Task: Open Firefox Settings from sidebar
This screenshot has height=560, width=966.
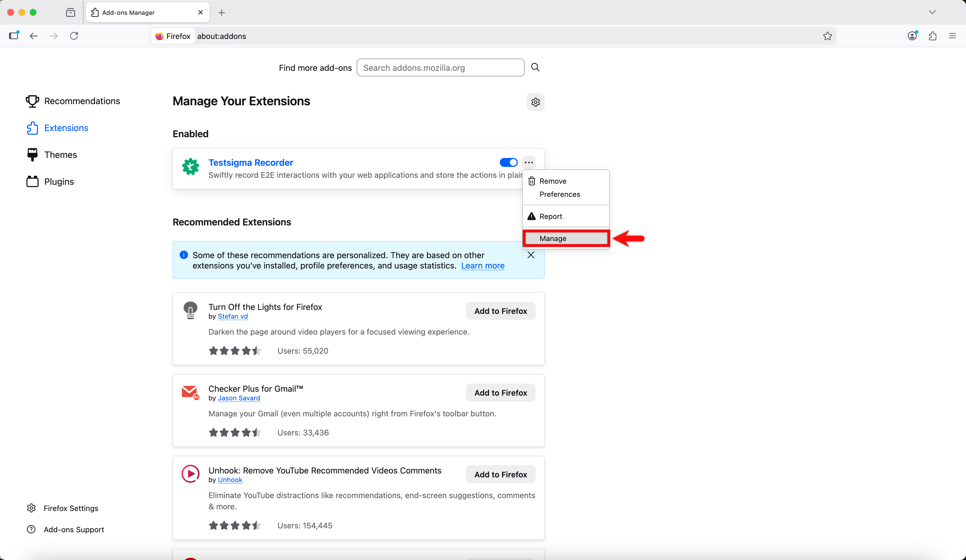Action: tap(62, 508)
